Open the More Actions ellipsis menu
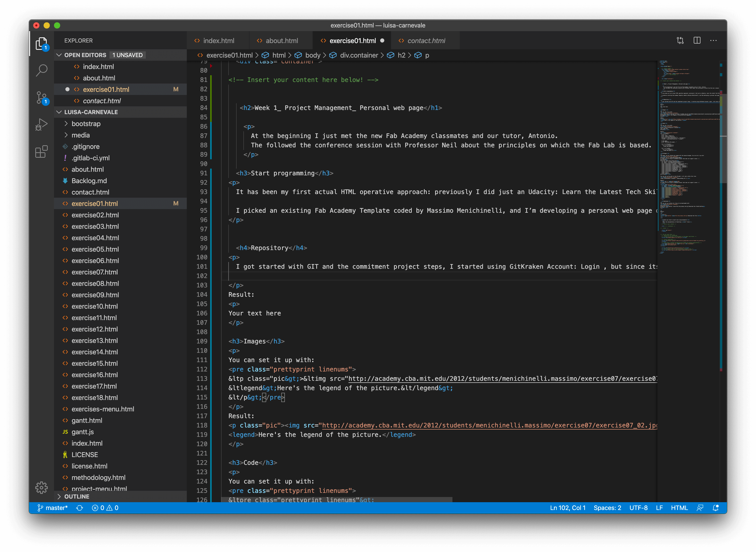 [713, 40]
